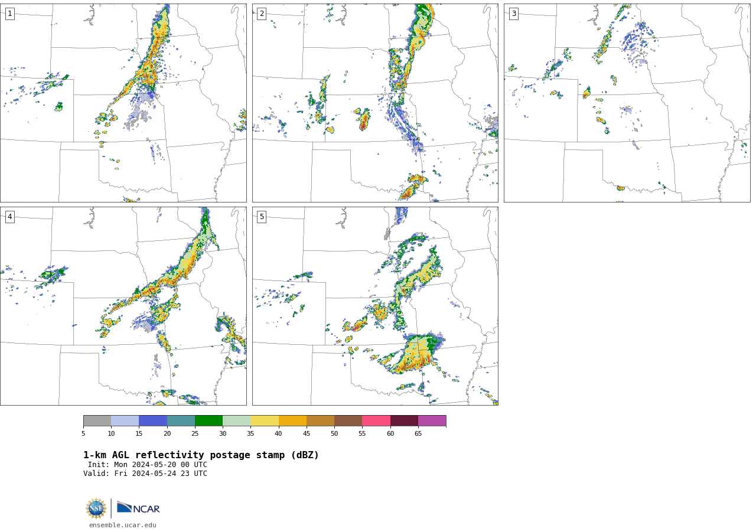Screen dimensions: 756x532
Task: Select the gray 5-10 dBZ swatch
Action: point(97,421)
